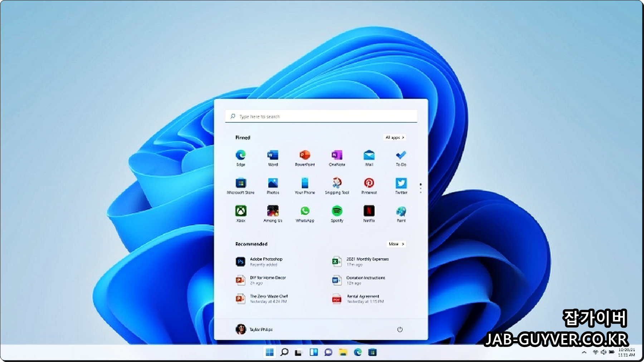
Task: Open DIY for Home Decor presentation
Action: tap(261, 280)
